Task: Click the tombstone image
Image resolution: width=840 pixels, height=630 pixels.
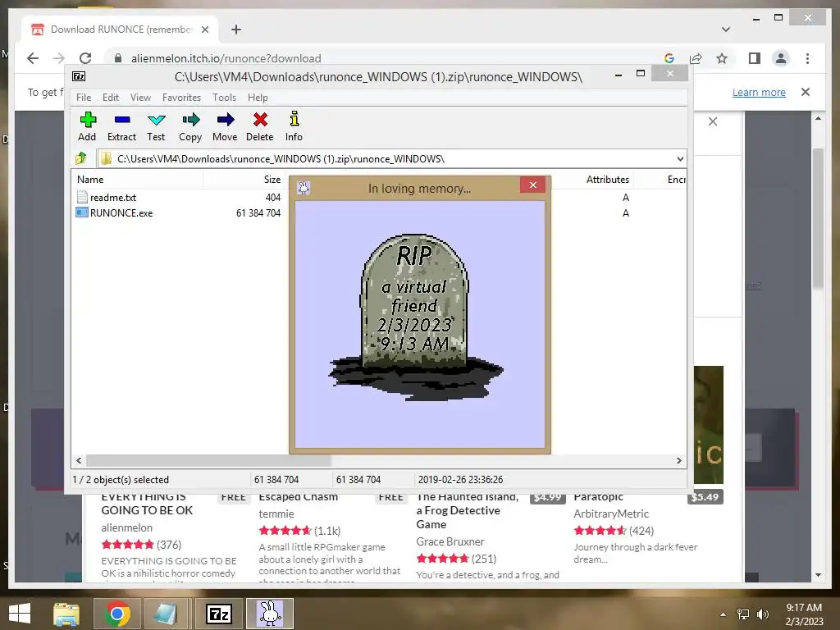Action: click(x=416, y=316)
